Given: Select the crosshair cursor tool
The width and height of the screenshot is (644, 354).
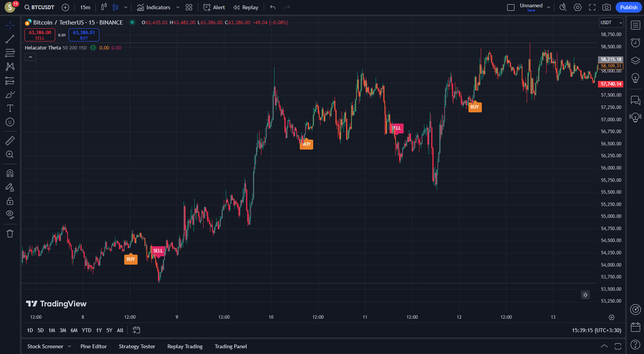Looking at the screenshot, I should [10, 25].
